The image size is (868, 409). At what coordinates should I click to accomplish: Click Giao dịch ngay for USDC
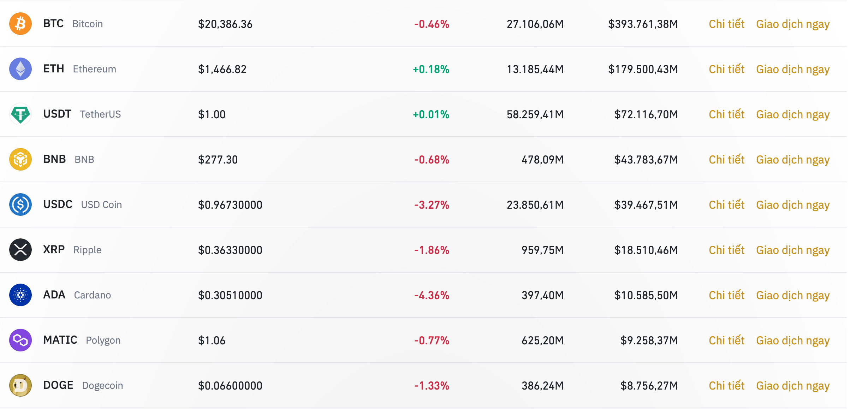click(793, 205)
